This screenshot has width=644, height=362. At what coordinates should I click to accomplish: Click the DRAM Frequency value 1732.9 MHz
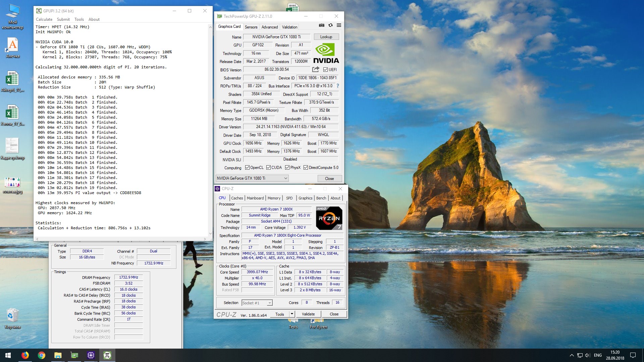pos(129,277)
